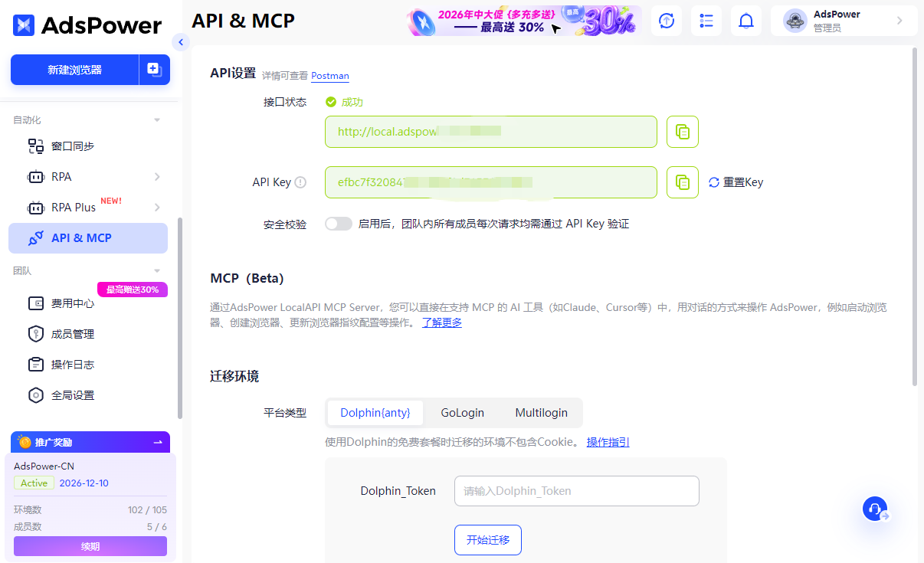Open 全局设置 menu item
The height and width of the screenshot is (563, 924).
point(88,395)
